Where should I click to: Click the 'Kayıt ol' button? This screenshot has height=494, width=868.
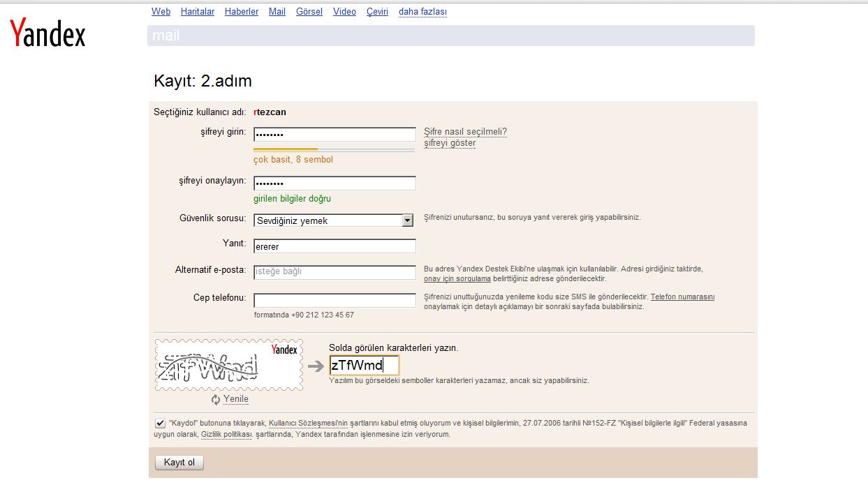[x=179, y=463]
